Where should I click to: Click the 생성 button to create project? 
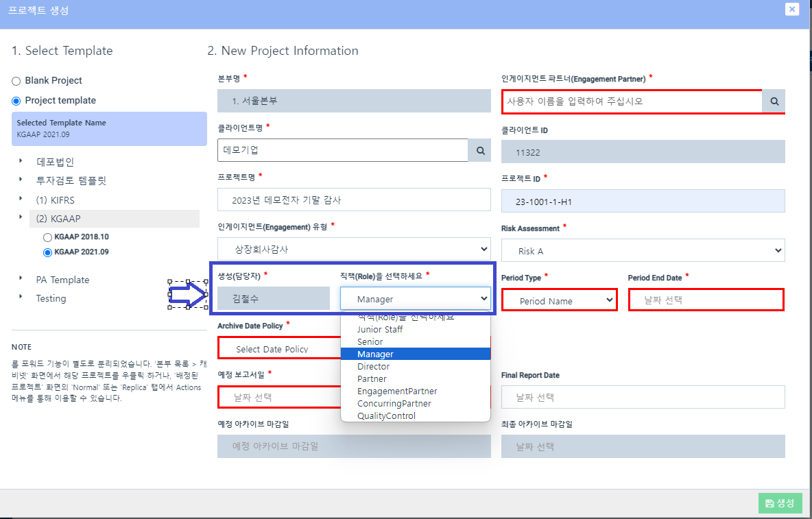pyautogui.click(x=780, y=503)
